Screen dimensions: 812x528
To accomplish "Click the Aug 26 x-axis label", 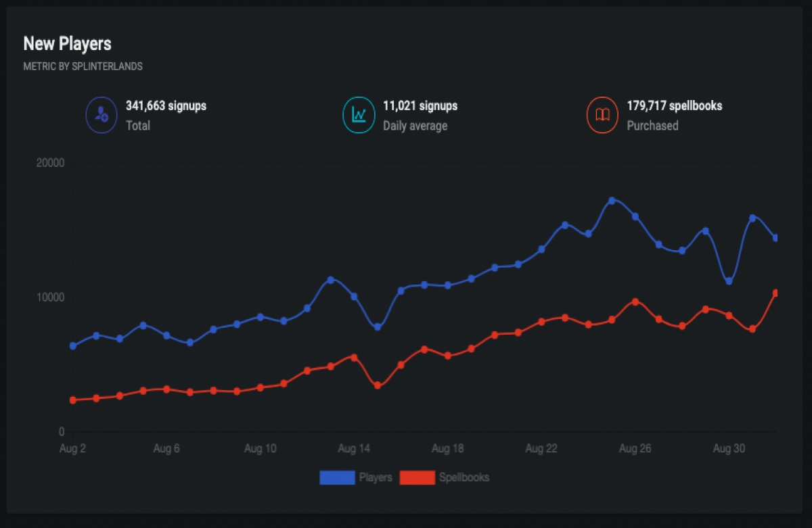I will (635, 448).
